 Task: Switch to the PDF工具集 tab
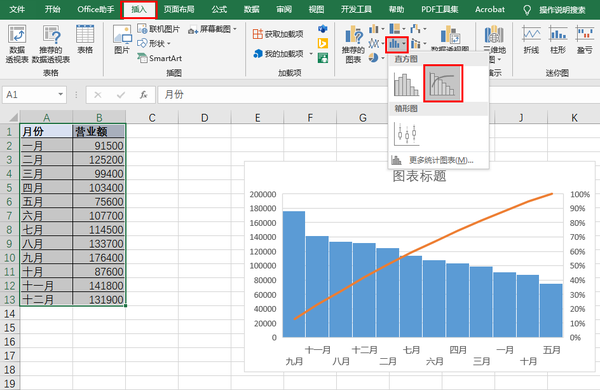(440, 9)
